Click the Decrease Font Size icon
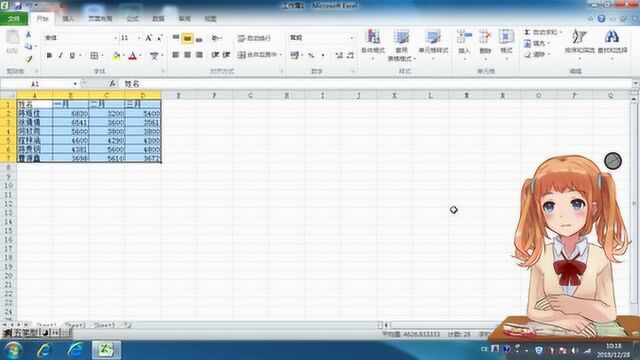Screen dimensions: 640x360 (159, 38)
